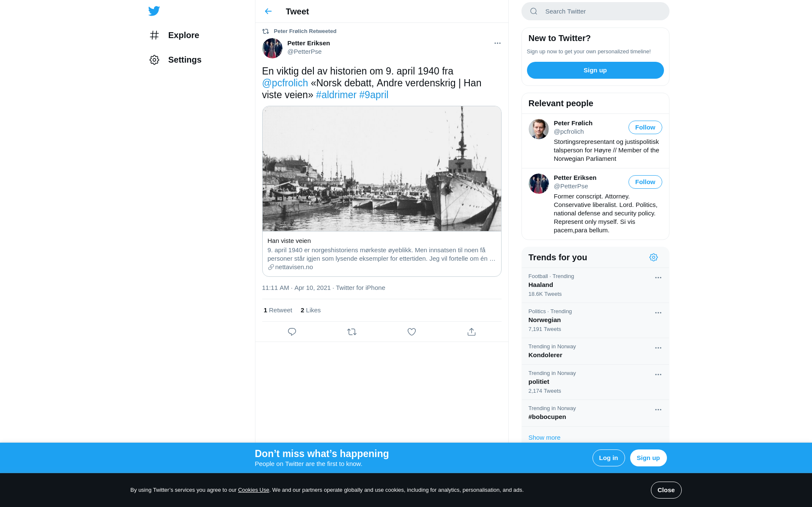Open Settings in the sidebar
The width and height of the screenshot is (812, 507).
176,60
